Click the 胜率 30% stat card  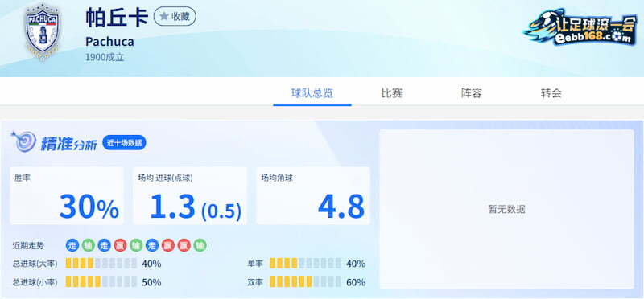(x=67, y=195)
